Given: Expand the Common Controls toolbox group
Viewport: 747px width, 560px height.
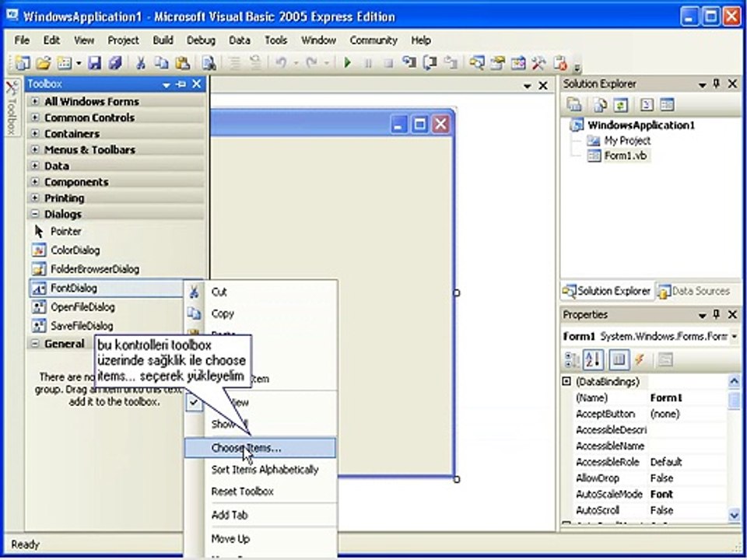Looking at the screenshot, I should tap(35, 117).
